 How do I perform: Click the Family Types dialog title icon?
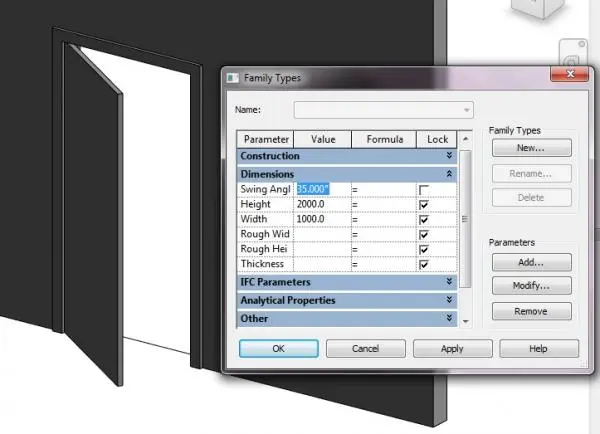point(233,78)
